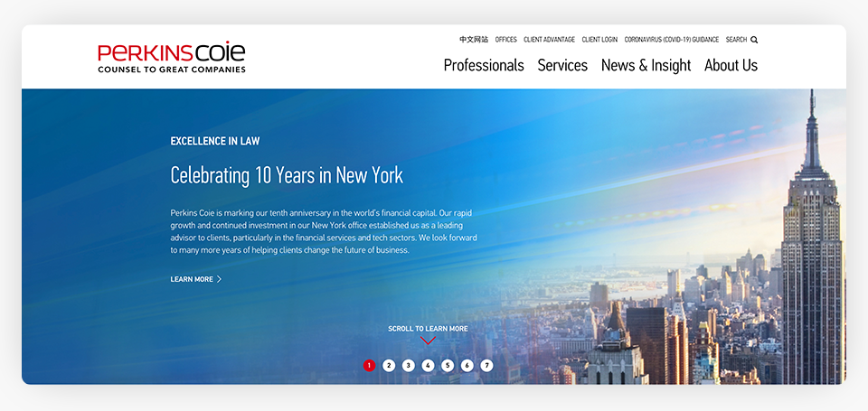Viewport: 868px width, 411px height.
Task: Show slide 5 in hero carousel
Action: 448,365
